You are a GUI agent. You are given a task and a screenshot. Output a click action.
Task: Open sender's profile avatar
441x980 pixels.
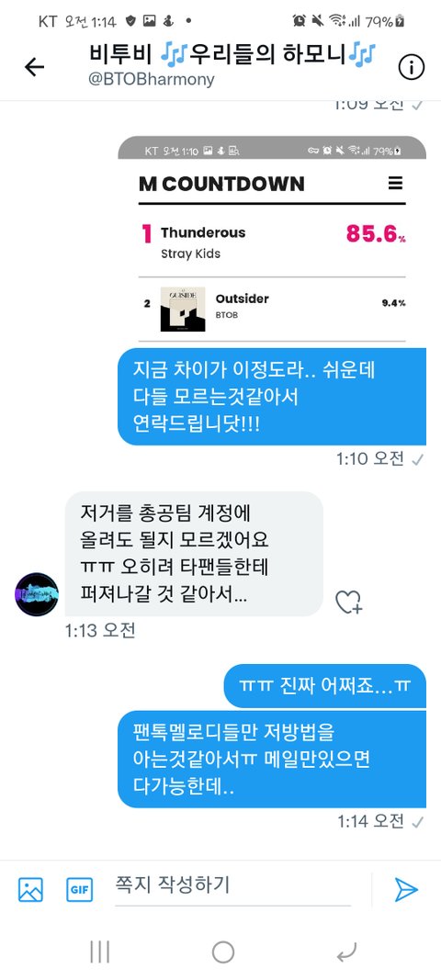pyautogui.click(x=36, y=594)
